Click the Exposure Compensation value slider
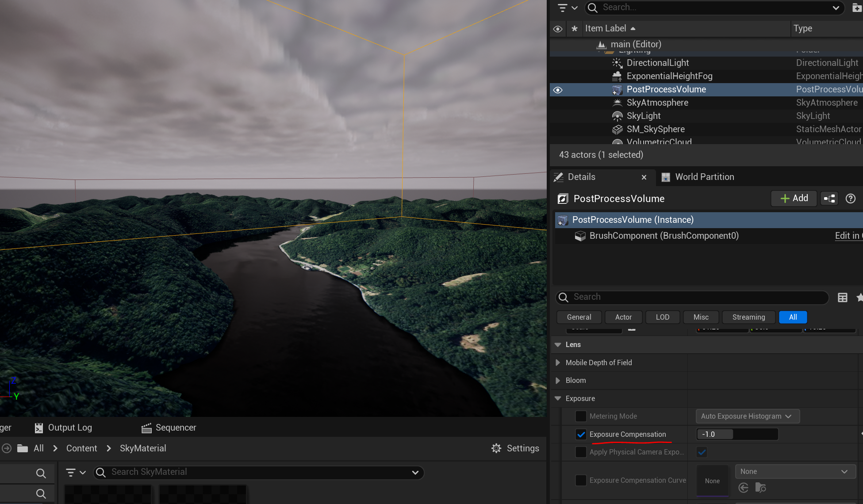863x504 pixels. pyautogui.click(x=737, y=435)
